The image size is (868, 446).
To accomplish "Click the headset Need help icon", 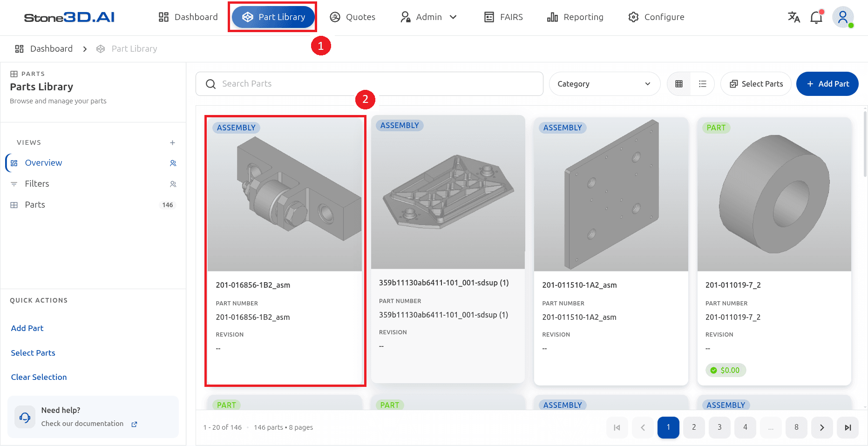I will pyautogui.click(x=25, y=417).
